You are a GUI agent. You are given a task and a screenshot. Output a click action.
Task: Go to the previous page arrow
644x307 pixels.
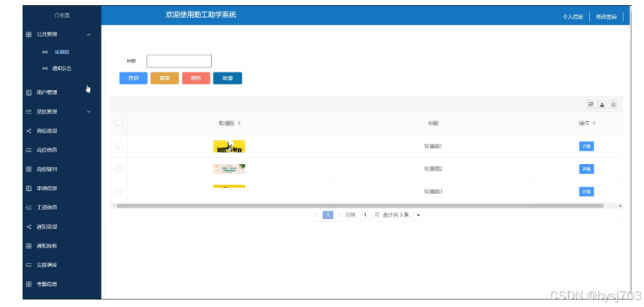[x=316, y=214]
